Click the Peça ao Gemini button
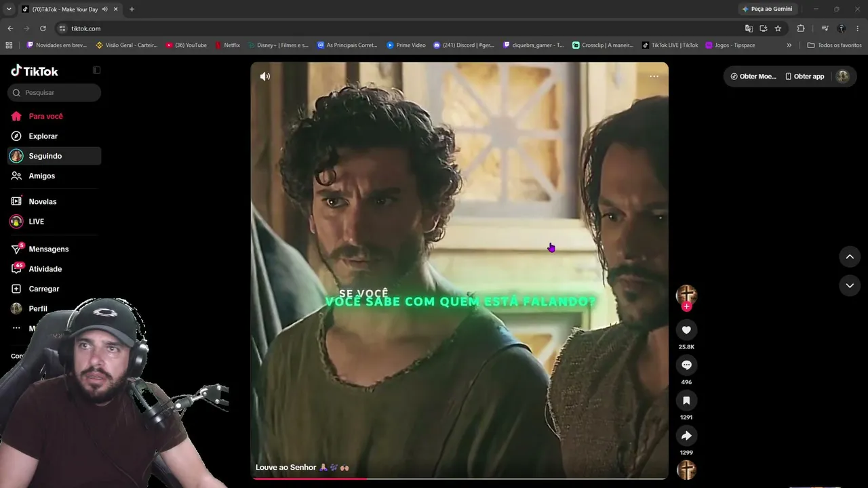Screen dimensions: 868x488 click(767, 9)
